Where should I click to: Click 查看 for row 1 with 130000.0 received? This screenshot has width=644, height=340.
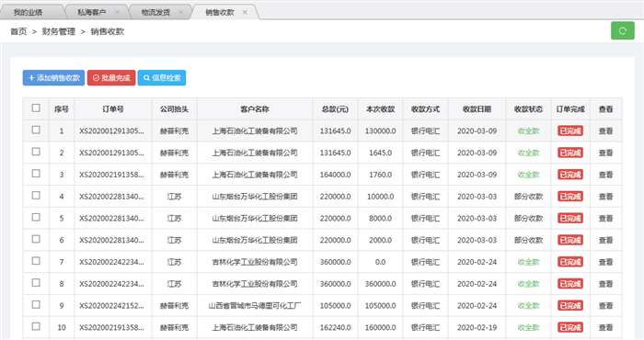pyautogui.click(x=605, y=131)
